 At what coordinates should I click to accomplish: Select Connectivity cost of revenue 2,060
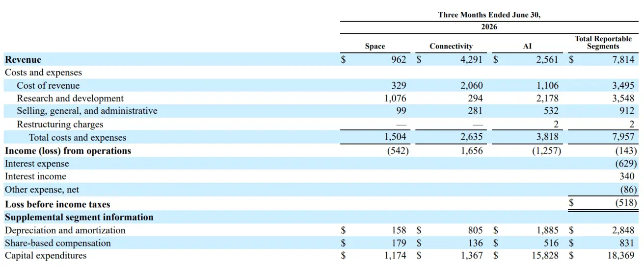click(x=471, y=86)
